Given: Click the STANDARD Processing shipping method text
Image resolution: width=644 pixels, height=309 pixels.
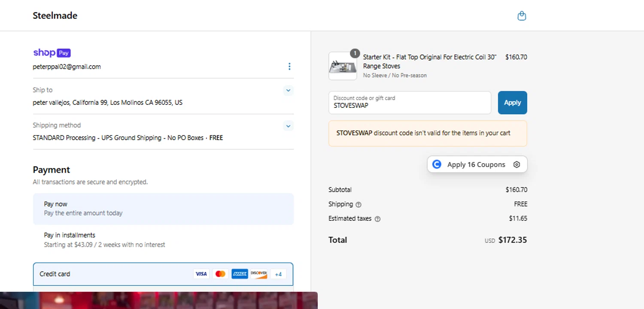Looking at the screenshot, I should tap(128, 138).
